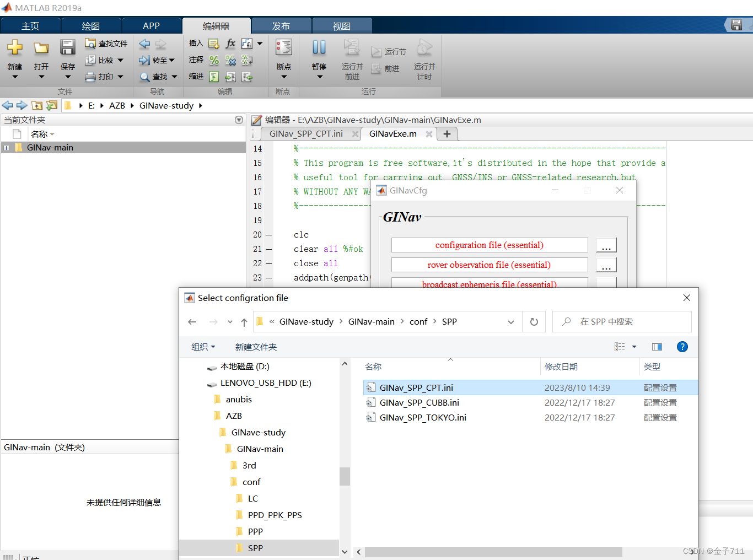Click the uncomment icon beside the % icon
This screenshot has width=753, height=560.
coord(230,60)
